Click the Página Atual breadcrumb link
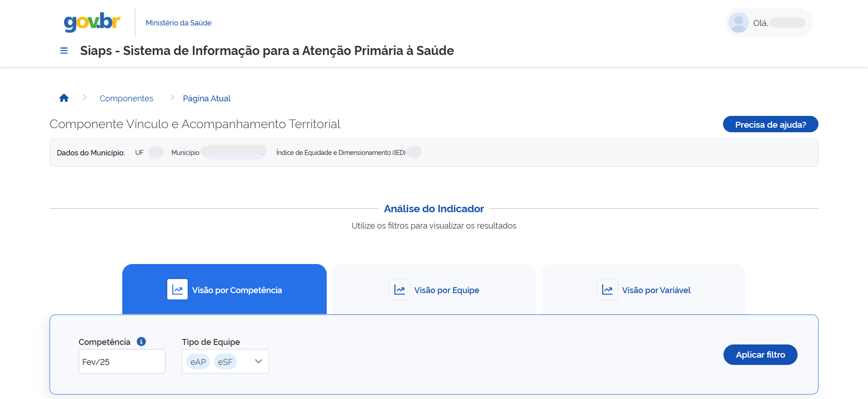This screenshot has width=868, height=399. [x=207, y=99]
